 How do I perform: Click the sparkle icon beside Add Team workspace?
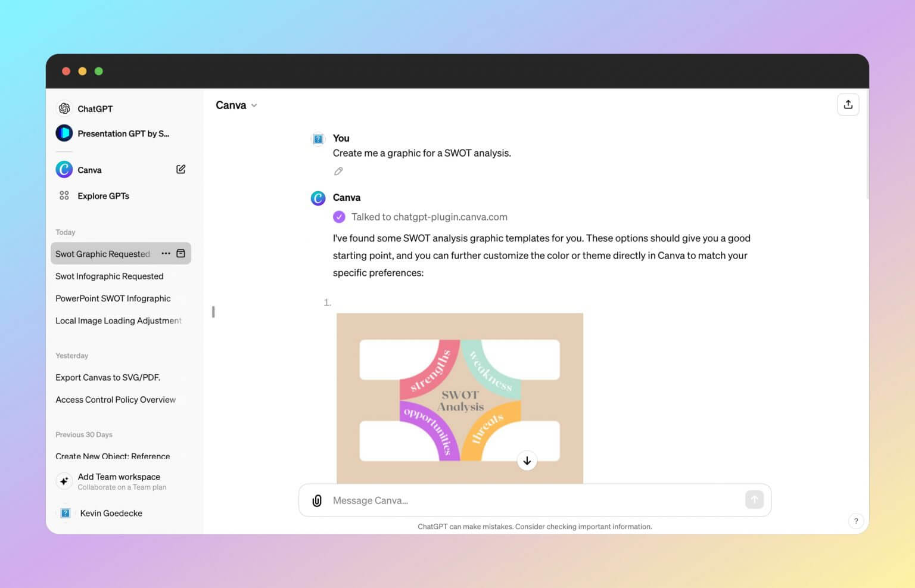click(x=64, y=481)
